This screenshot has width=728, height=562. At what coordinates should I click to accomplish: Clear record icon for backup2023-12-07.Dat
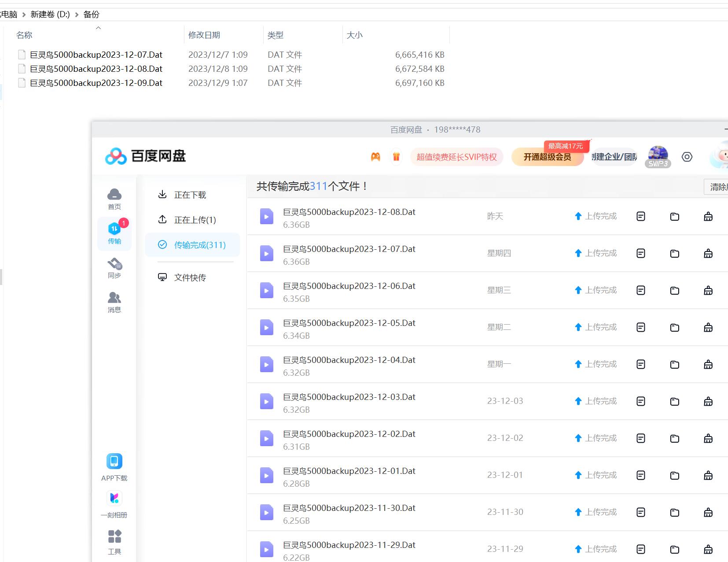point(708,253)
